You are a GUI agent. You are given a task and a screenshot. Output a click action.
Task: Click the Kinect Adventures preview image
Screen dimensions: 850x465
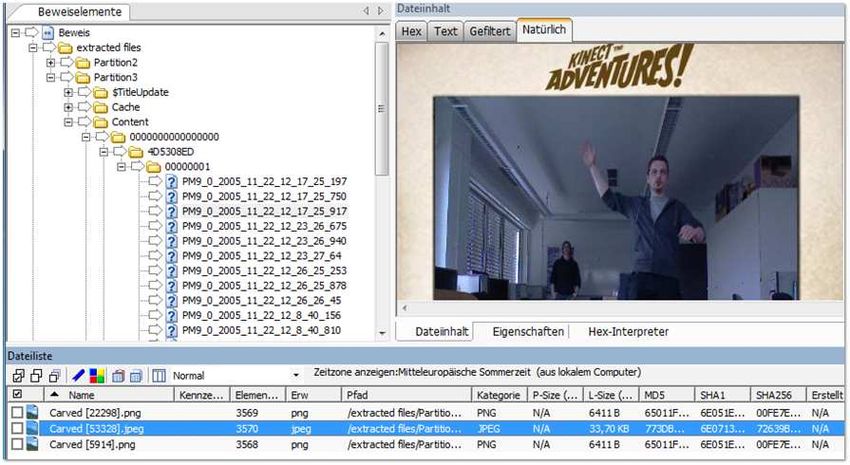(x=619, y=171)
